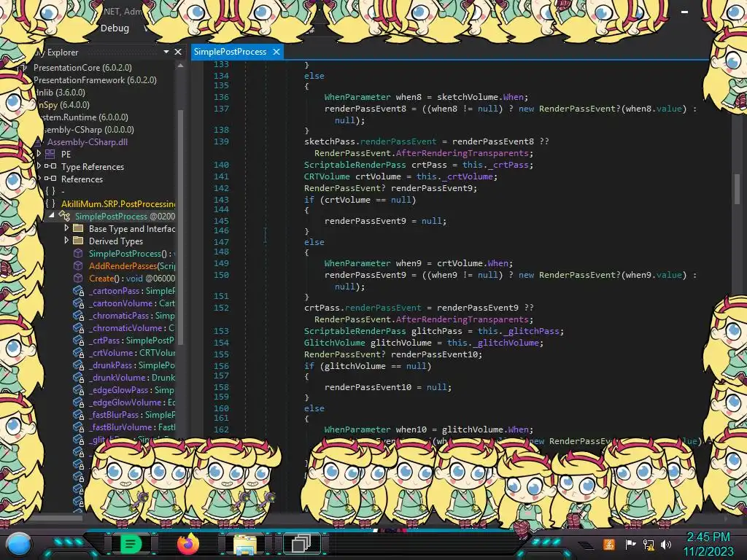Select Assembly-CSharp (0.0.0.0) assembly
747x560 pixels.
point(88,130)
